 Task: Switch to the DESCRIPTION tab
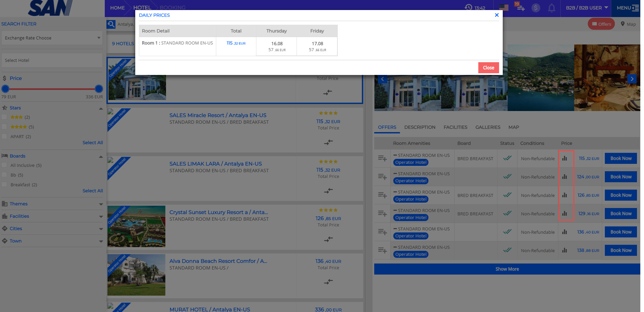click(419, 127)
